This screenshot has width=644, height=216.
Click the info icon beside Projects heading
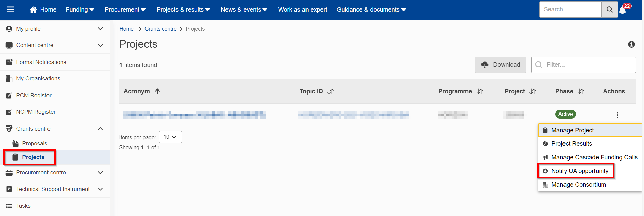click(631, 44)
